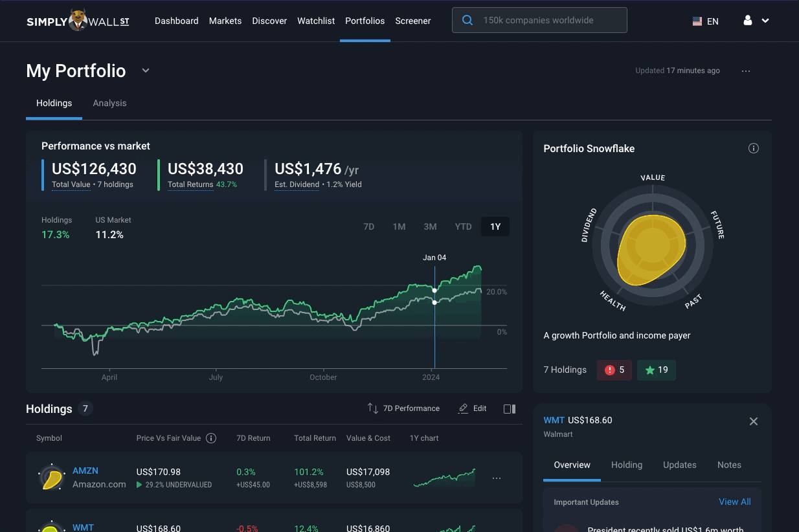Open the Portfolio Snowflake info icon
Viewport: 799px width, 532px height.
[x=754, y=148]
